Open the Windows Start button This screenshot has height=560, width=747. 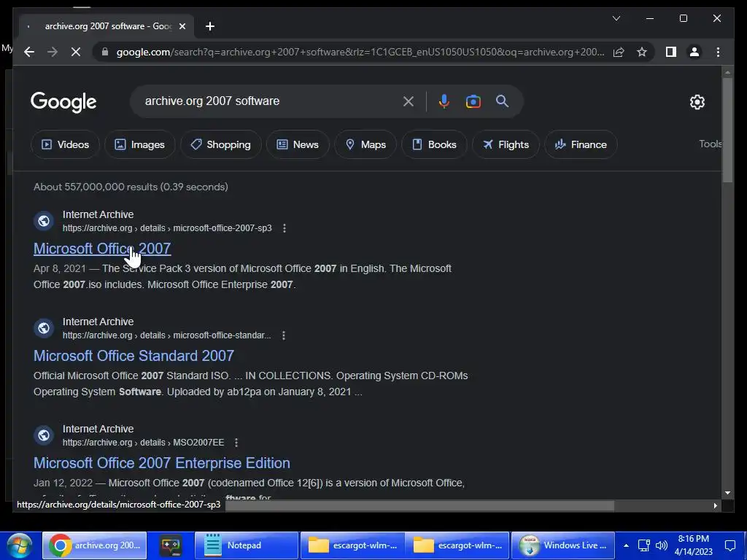[19, 545]
